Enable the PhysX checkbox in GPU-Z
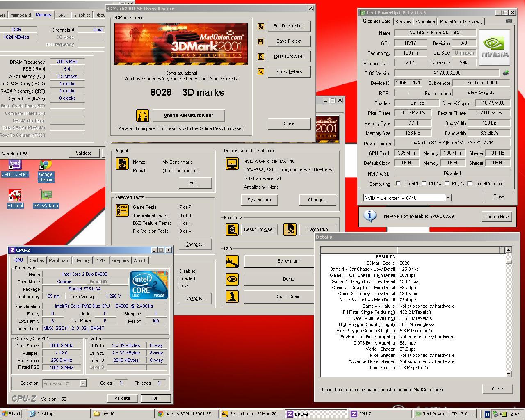525x420 pixels. click(x=447, y=183)
